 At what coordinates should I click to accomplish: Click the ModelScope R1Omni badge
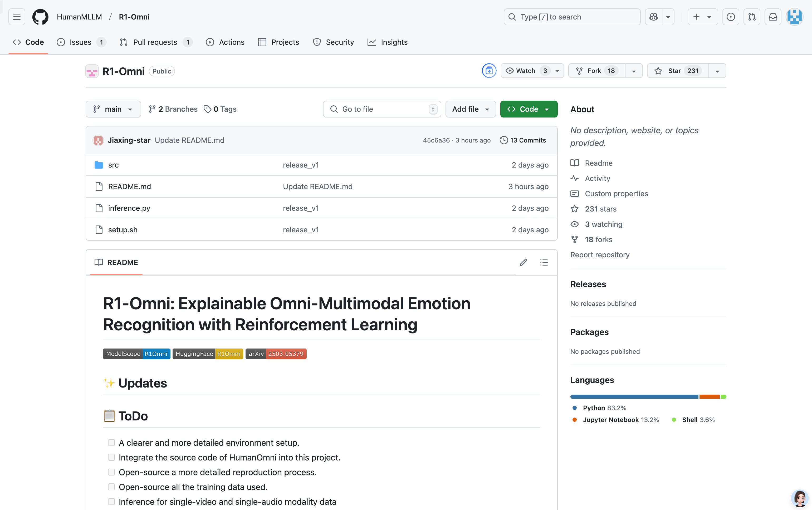tap(136, 354)
